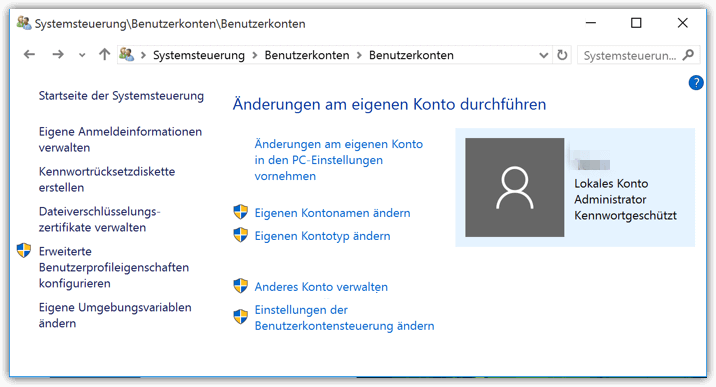Open Startseite der Systemsteuerung link
This screenshot has height=387, width=716.
[x=121, y=96]
